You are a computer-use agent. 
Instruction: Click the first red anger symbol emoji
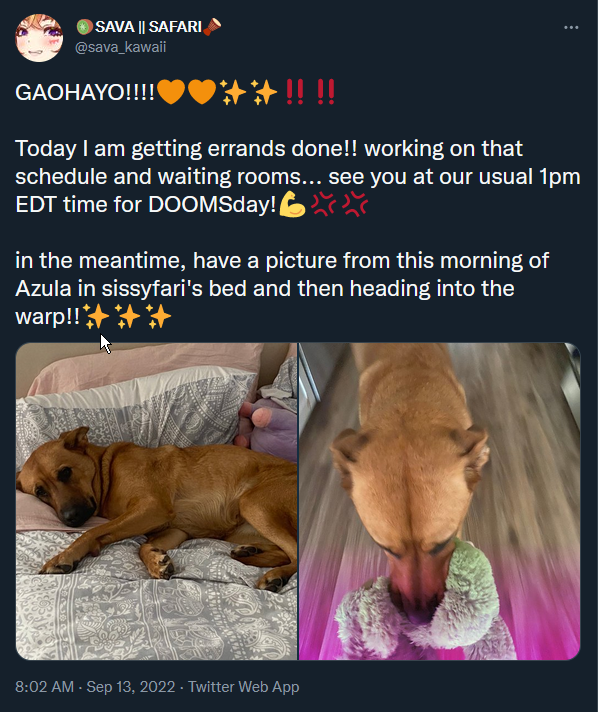point(323,204)
